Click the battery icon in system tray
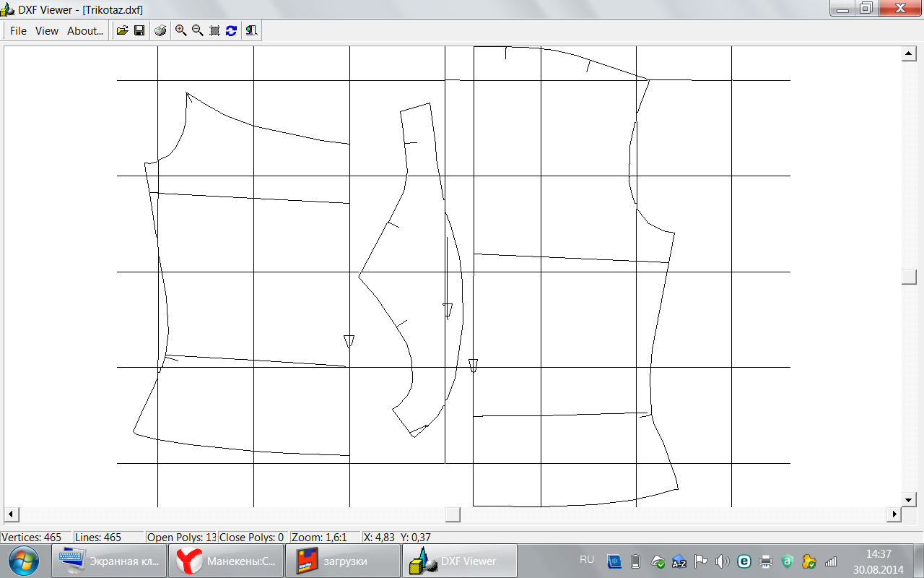 pyautogui.click(x=636, y=561)
